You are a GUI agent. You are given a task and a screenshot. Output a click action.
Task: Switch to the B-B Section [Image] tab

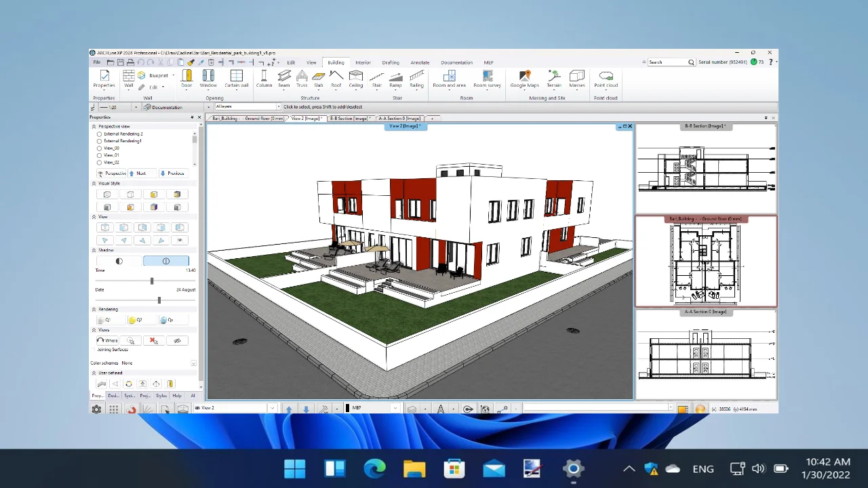350,119
